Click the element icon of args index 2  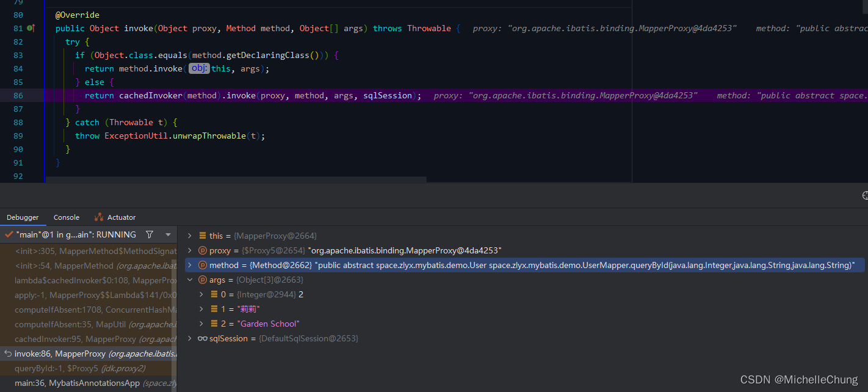[214, 324]
